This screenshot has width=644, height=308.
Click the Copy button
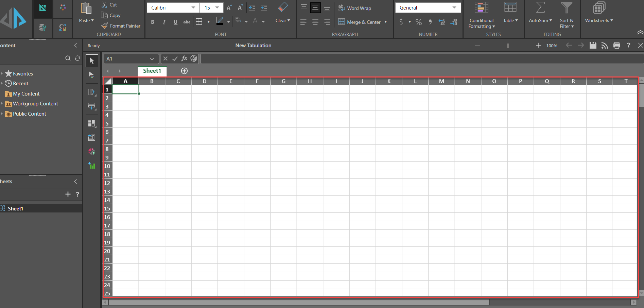pos(111,15)
